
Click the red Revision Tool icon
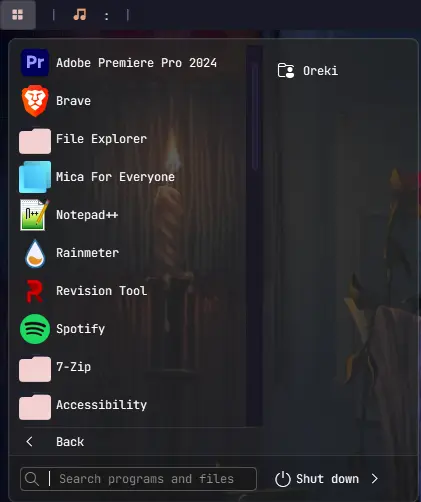click(x=35, y=291)
